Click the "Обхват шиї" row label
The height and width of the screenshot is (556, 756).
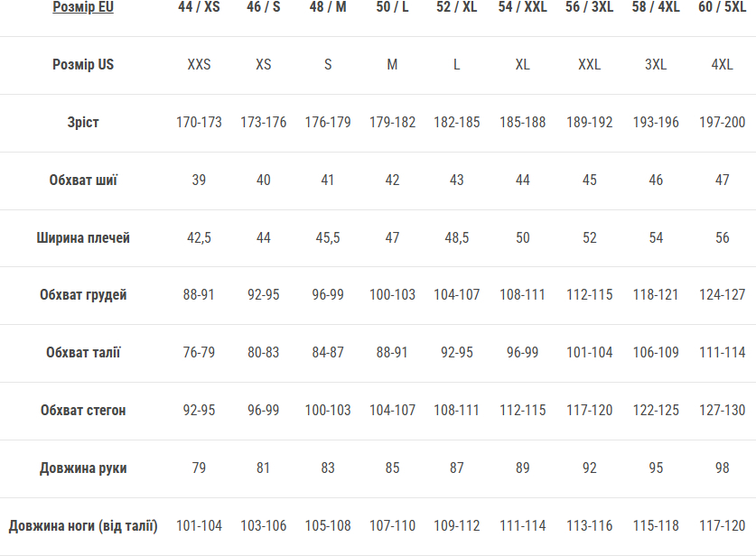[x=83, y=180]
